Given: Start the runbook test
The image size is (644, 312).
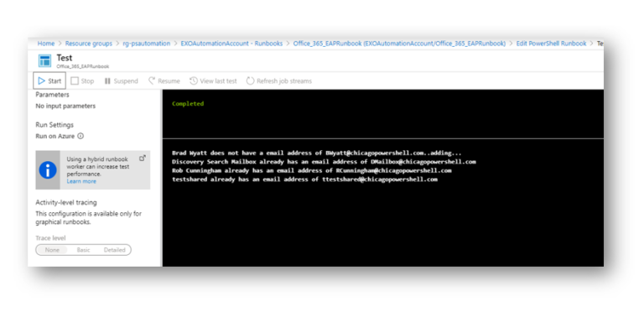Looking at the screenshot, I should click(x=49, y=81).
